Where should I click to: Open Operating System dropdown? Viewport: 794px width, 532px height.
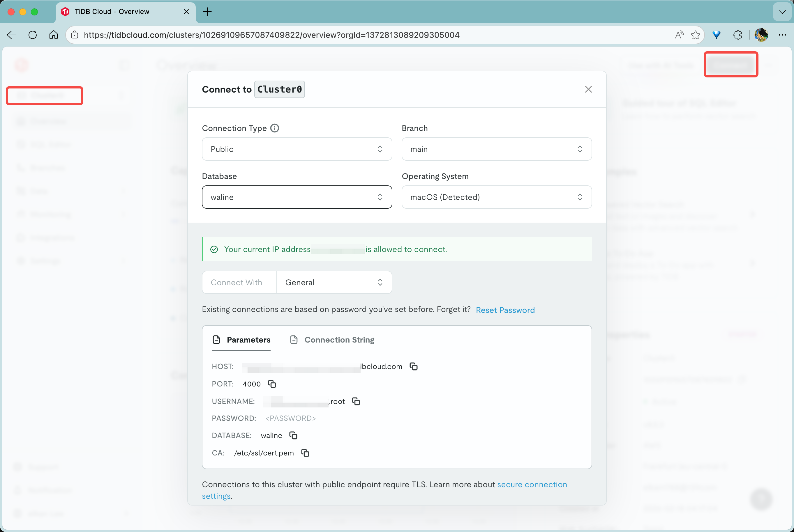point(496,197)
